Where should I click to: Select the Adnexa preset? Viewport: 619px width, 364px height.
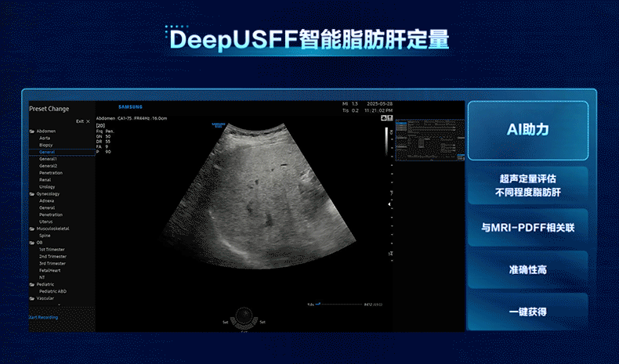click(46, 200)
